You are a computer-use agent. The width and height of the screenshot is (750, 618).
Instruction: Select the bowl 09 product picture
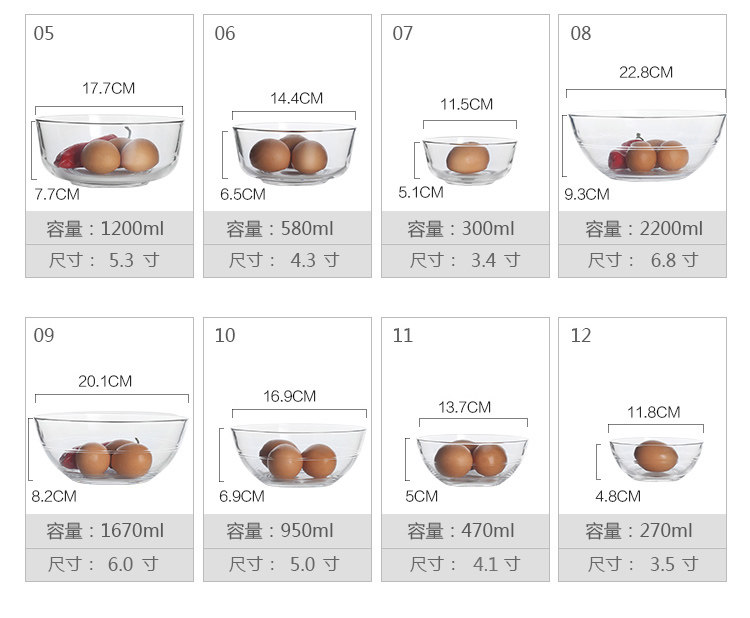110,449
